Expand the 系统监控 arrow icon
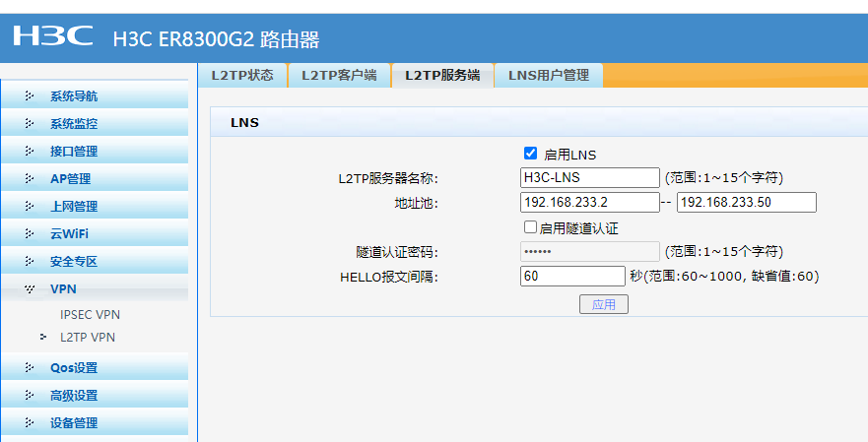 point(30,123)
